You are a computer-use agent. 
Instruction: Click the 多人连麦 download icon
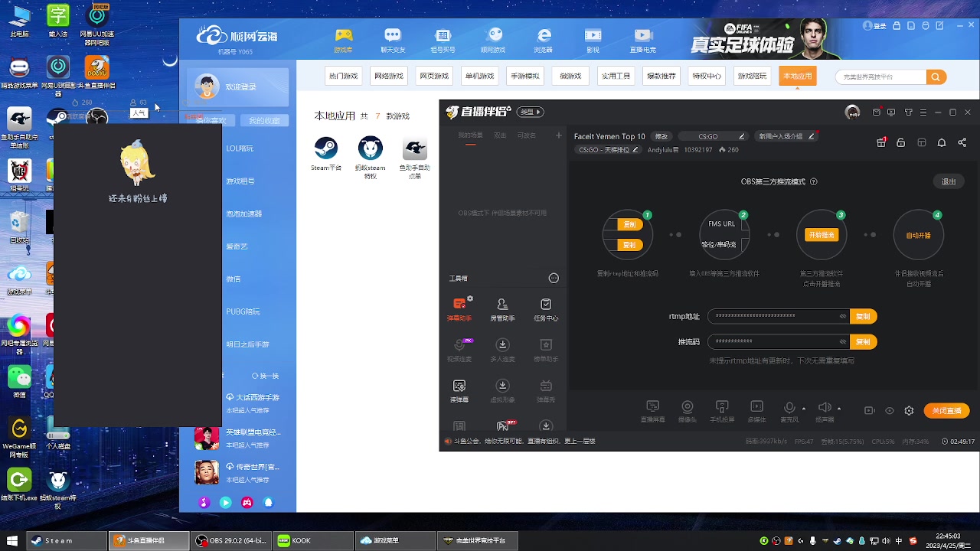click(502, 349)
